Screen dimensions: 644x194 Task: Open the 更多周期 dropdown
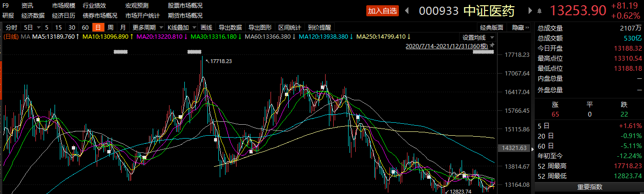pos(147,27)
